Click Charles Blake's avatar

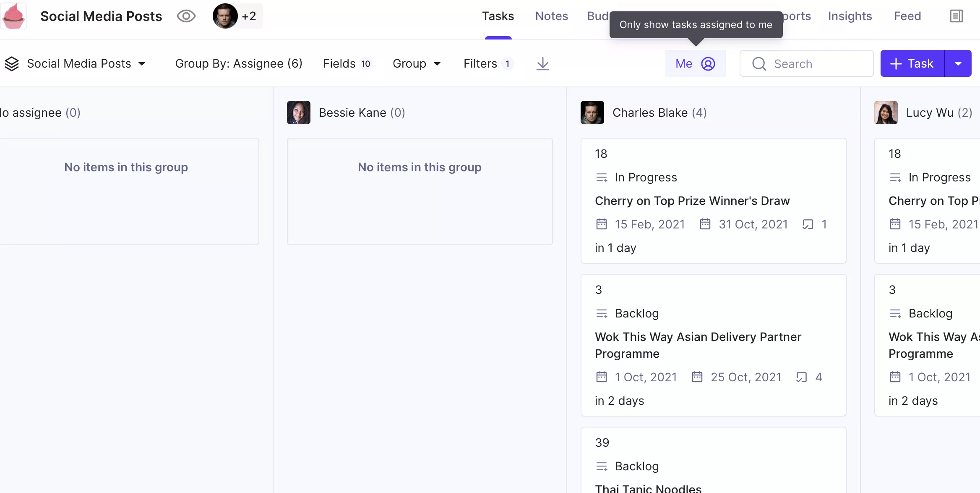pyautogui.click(x=592, y=113)
